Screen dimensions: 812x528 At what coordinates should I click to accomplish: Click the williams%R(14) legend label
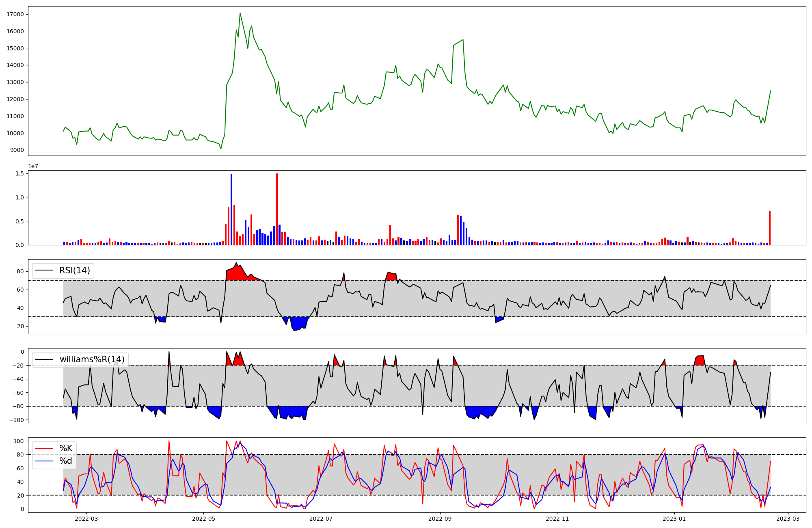(x=92, y=359)
